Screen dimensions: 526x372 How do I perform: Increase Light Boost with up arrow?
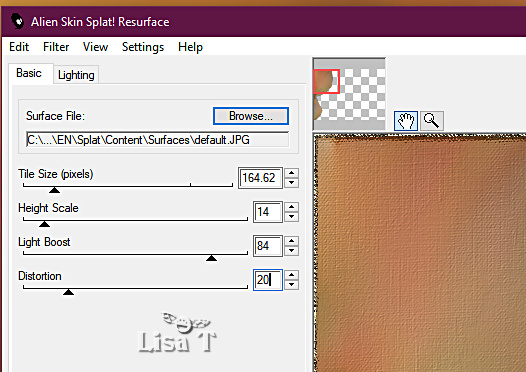pos(292,241)
